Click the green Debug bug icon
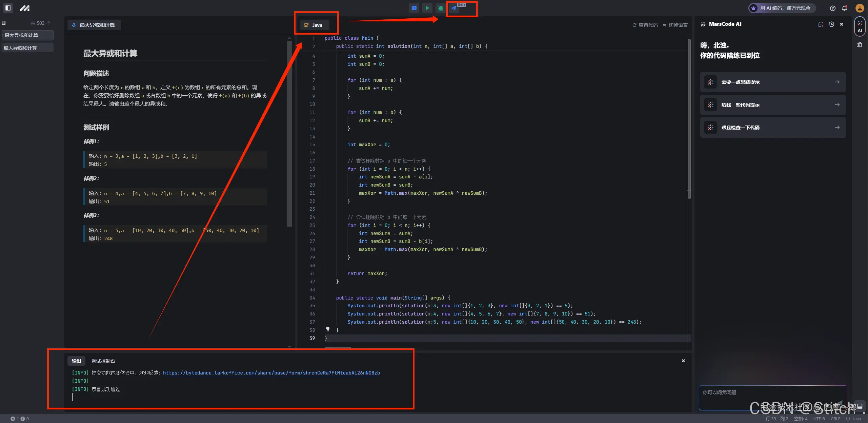The width and height of the screenshot is (868, 423). click(441, 8)
